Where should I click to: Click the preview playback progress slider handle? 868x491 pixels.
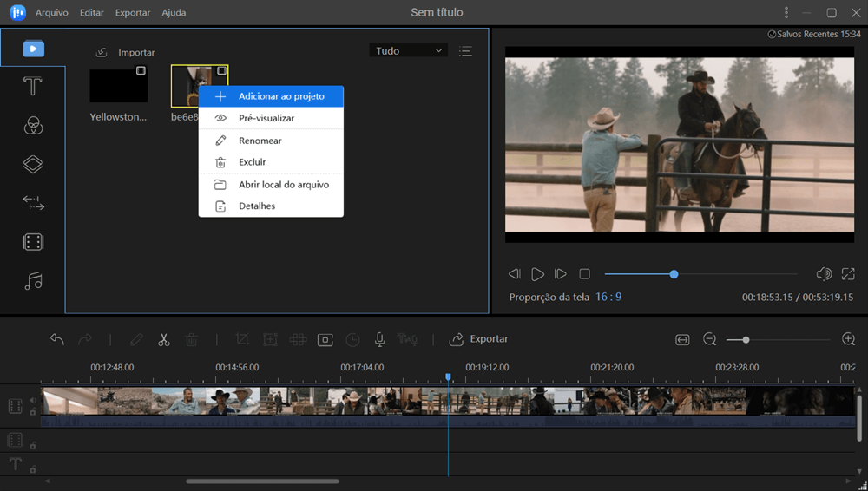tap(674, 274)
